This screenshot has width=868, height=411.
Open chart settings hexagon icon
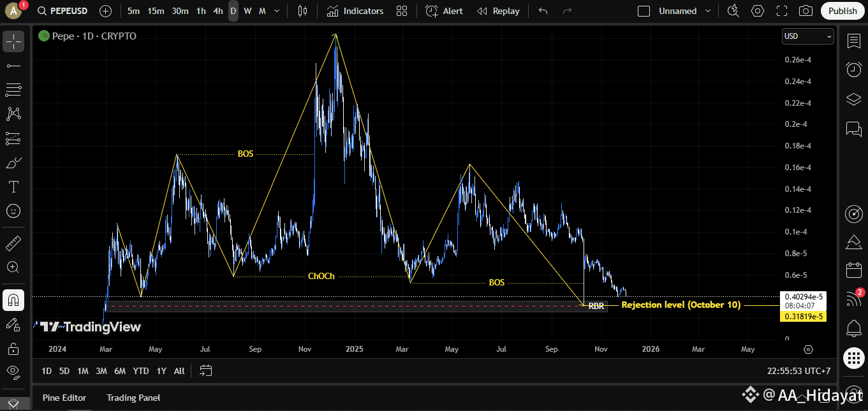[758, 11]
